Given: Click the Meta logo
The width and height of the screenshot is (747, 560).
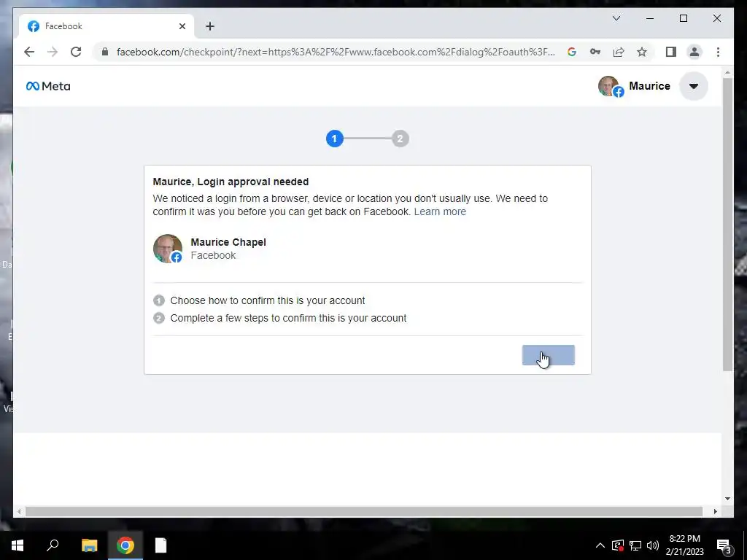Looking at the screenshot, I should pos(48,86).
